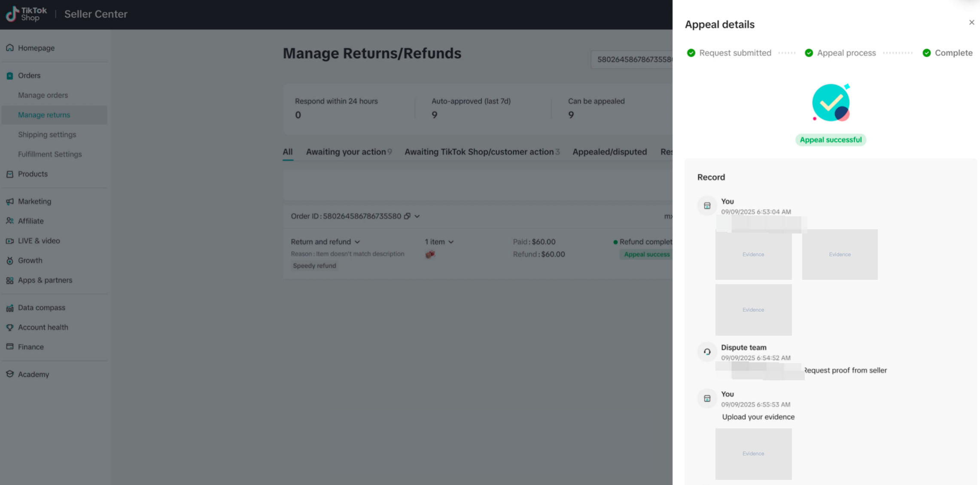Viewport: 980px width, 485px height.
Task: Click the Marketing megaphone icon
Action: (10, 201)
